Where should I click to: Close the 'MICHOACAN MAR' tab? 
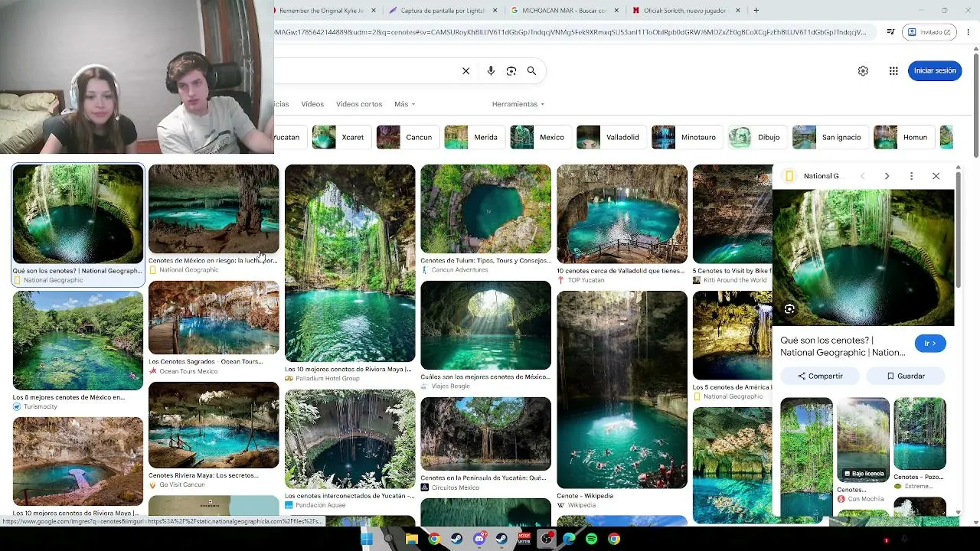[x=616, y=11]
